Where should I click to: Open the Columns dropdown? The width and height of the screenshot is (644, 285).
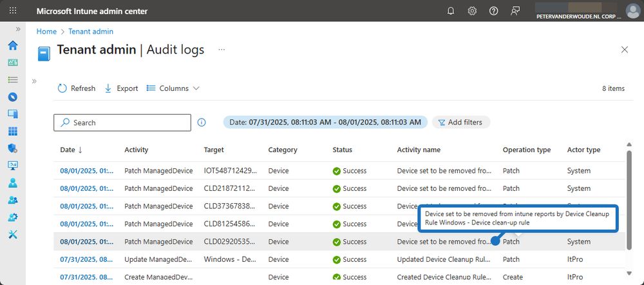(x=173, y=88)
